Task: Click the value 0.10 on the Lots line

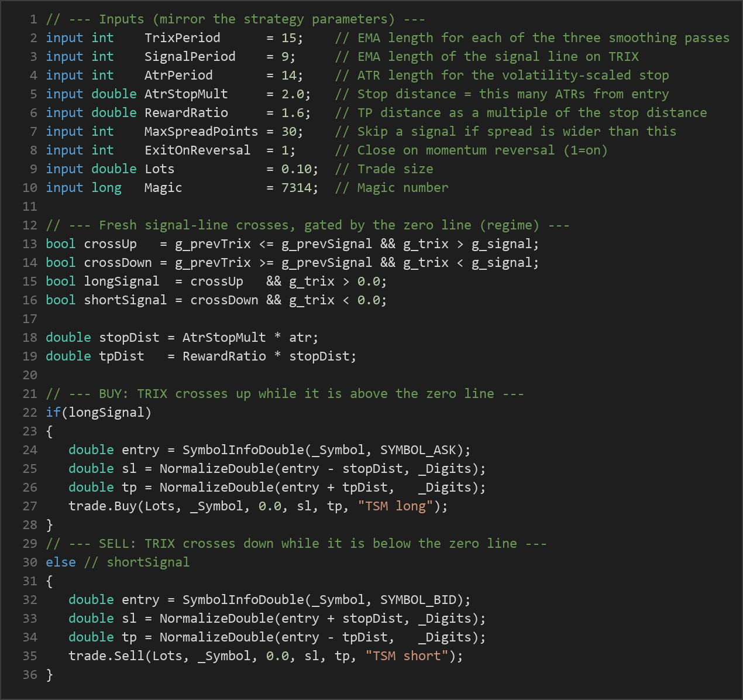Action: (x=296, y=169)
